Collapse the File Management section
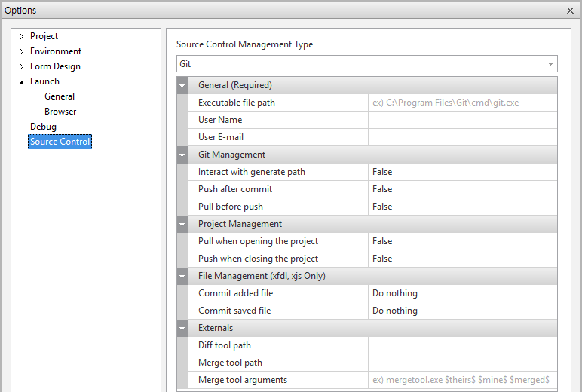The width and height of the screenshot is (582, 392). point(182,276)
